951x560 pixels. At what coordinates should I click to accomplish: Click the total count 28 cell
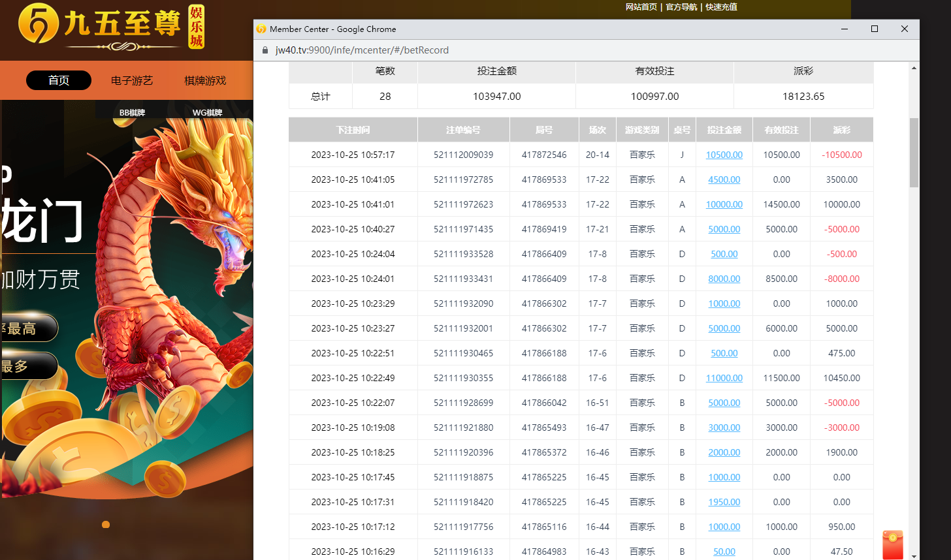(x=385, y=96)
